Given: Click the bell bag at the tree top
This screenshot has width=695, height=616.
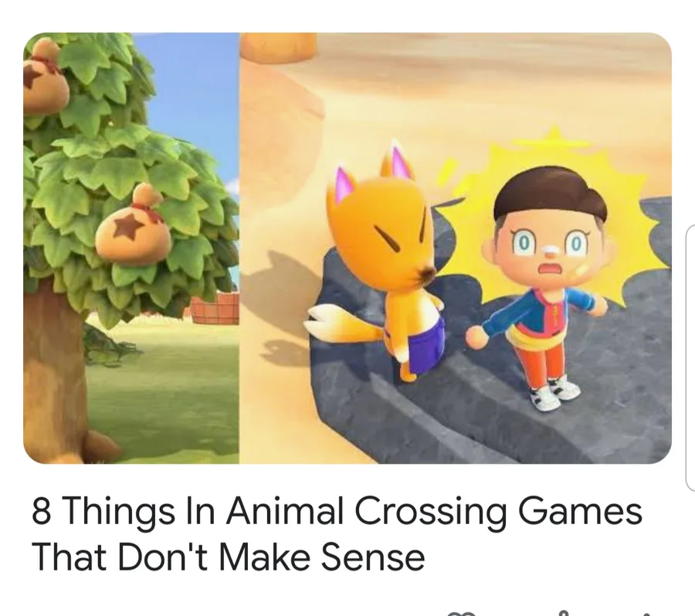Looking at the screenshot, I should tap(44, 76).
